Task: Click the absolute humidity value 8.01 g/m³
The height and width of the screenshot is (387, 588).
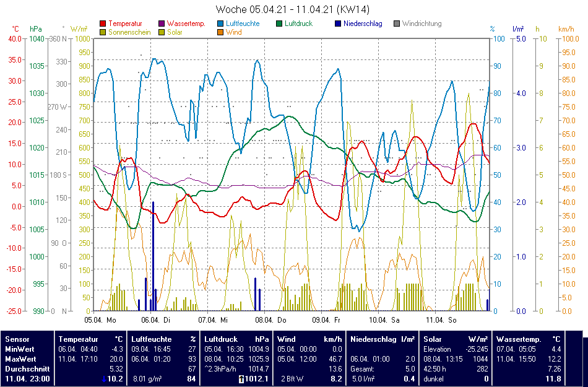Action: 147,379
